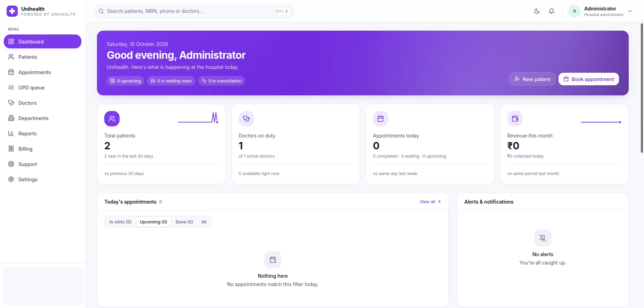Open Patients in the sidebar

point(42,57)
